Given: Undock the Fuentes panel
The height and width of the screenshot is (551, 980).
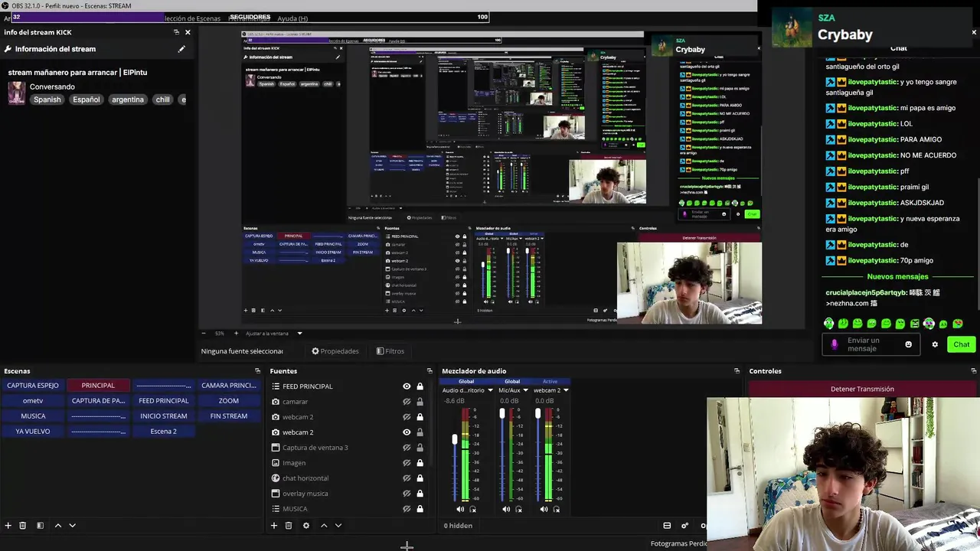Looking at the screenshot, I should [x=430, y=371].
